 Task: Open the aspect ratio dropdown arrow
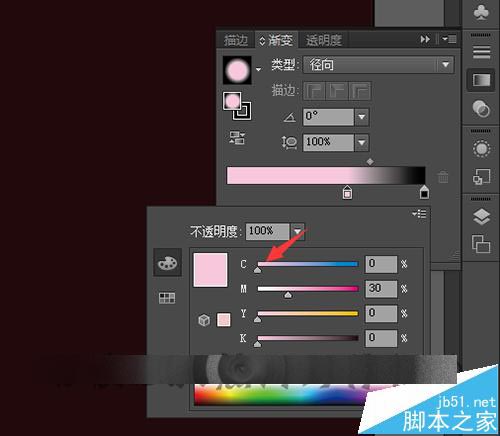click(362, 143)
